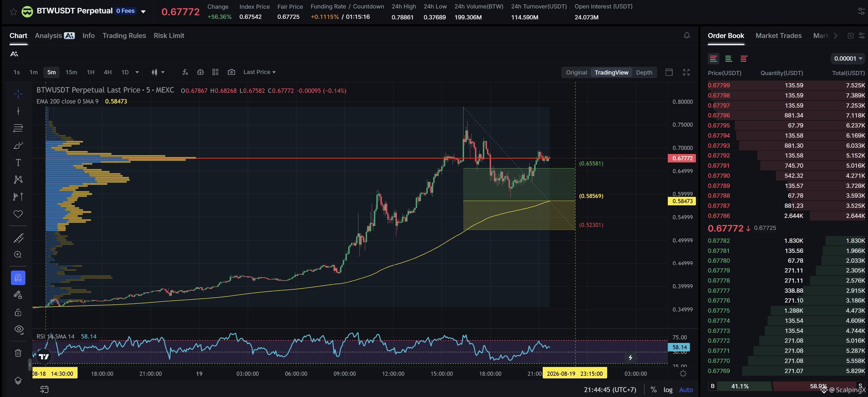Screen dimensions: 868x397
Task: Open the indicators fx button
Action: click(x=185, y=72)
